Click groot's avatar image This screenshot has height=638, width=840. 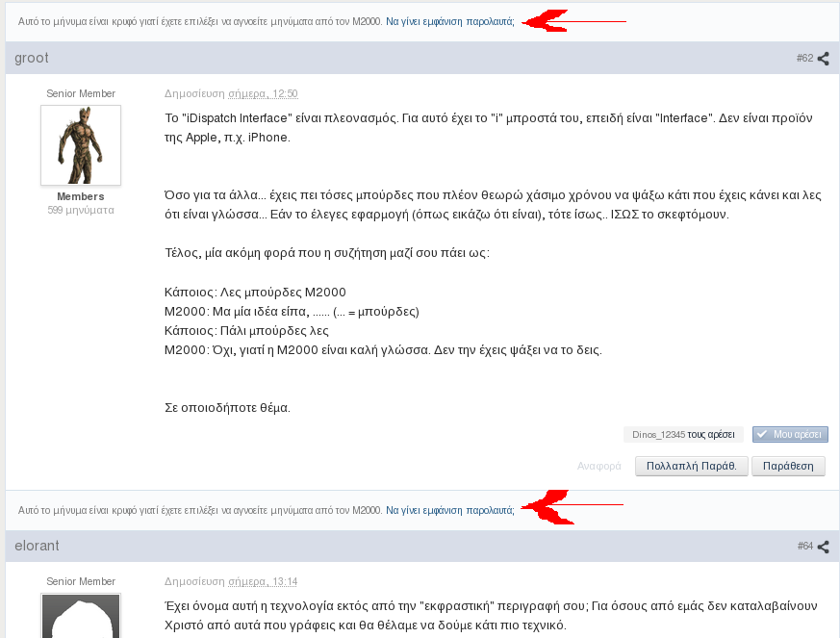81,145
